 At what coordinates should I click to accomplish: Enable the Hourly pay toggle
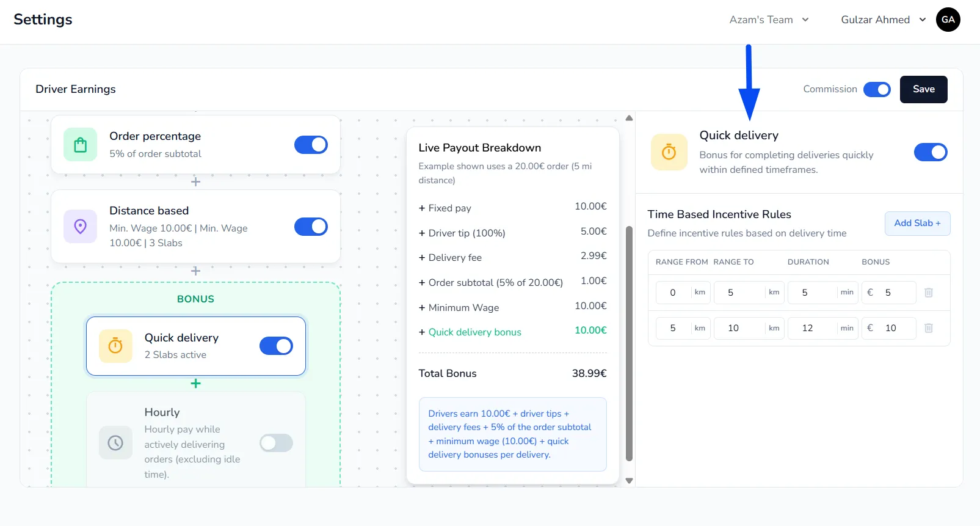pyautogui.click(x=276, y=443)
